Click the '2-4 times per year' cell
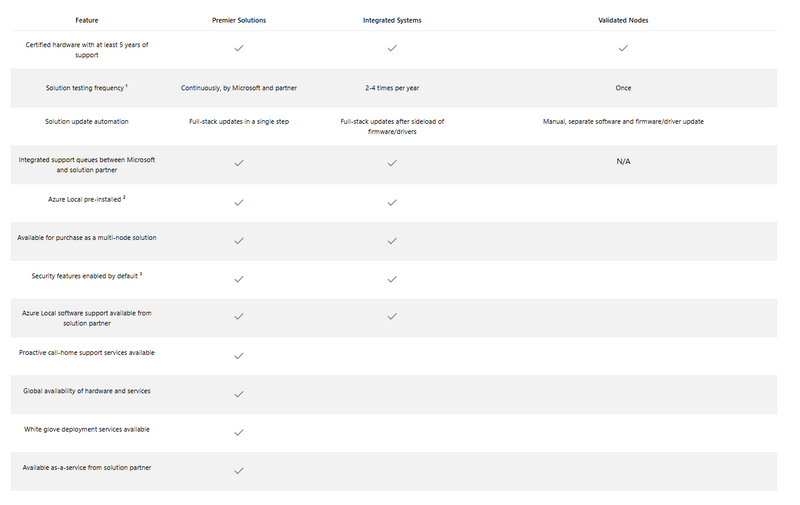800x505 pixels. pyautogui.click(x=392, y=88)
